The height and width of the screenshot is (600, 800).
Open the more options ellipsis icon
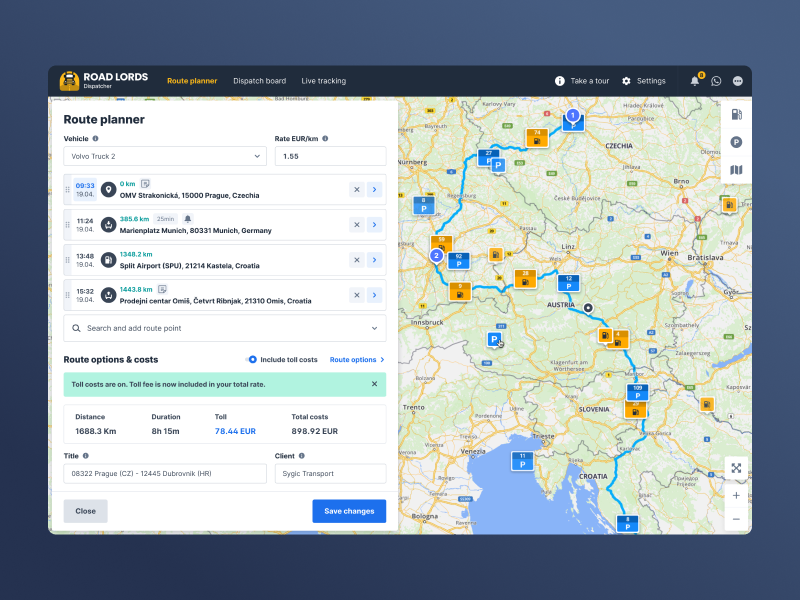click(738, 81)
